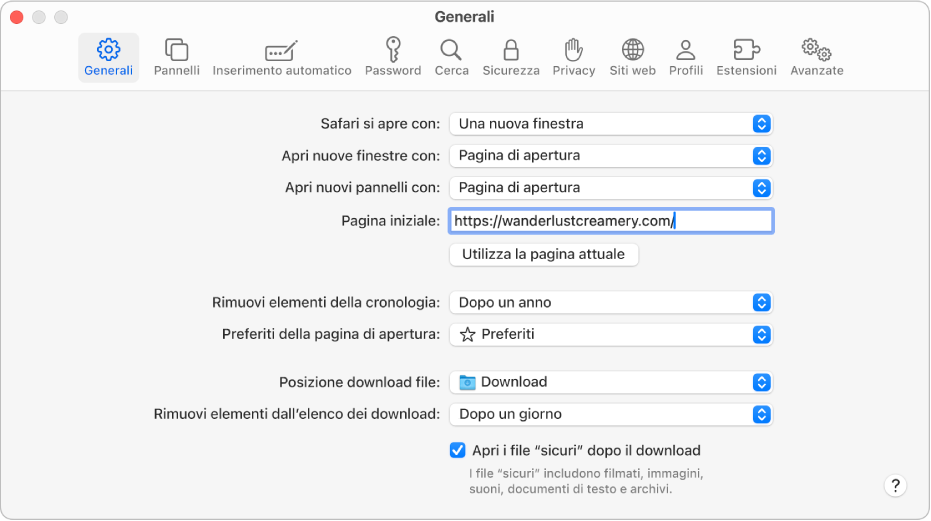931x521 pixels.
Task: Click the Pagina iniziale URL field
Action: pos(611,221)
